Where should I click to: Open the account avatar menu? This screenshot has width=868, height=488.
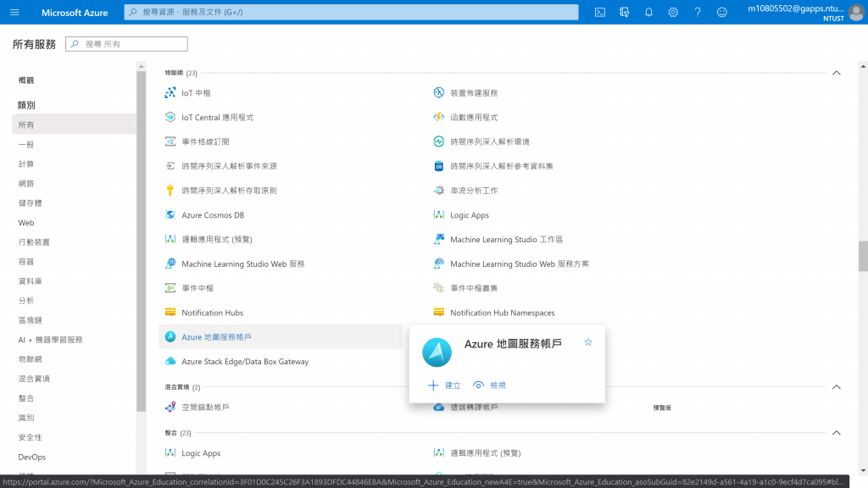856,13
